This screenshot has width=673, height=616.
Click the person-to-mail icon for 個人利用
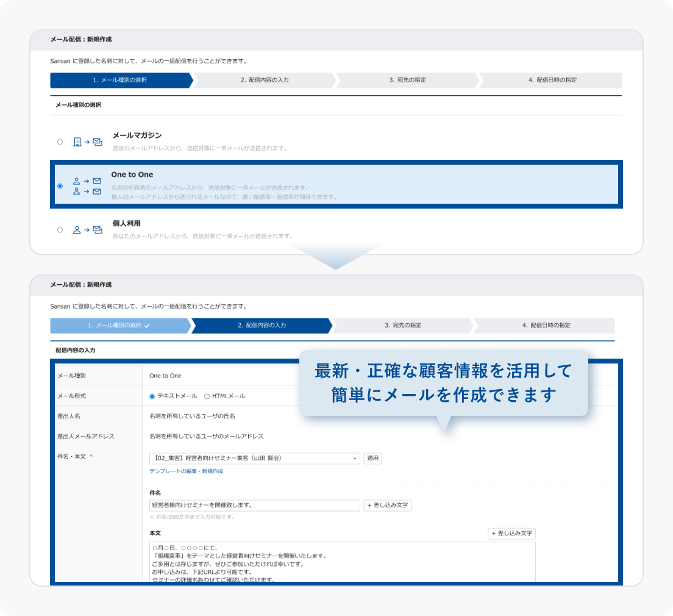(x=88, y=231)
